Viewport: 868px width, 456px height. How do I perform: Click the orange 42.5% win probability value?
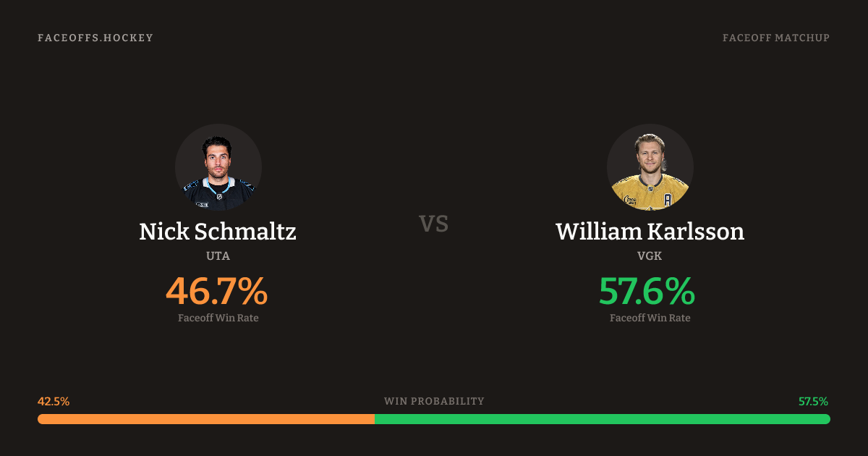[x=54, y=401]
